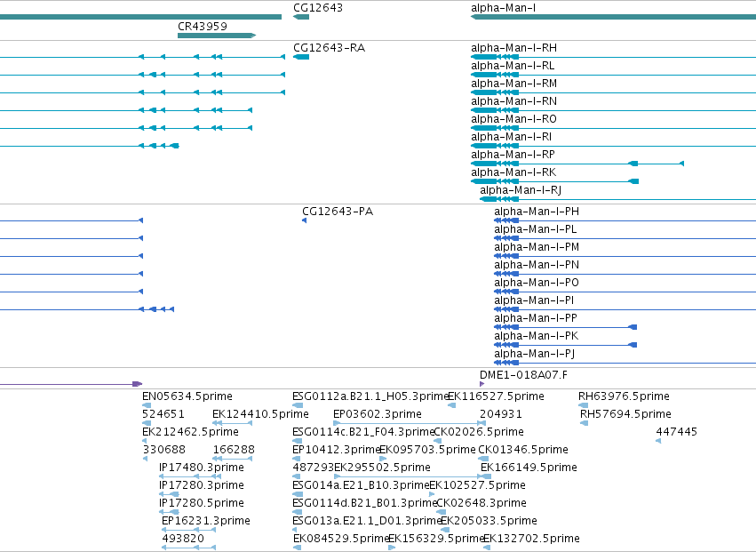Select transcript alpha-Man-I-RH
This screenshot has height=552, width=756.
click(x=513, y=48)
